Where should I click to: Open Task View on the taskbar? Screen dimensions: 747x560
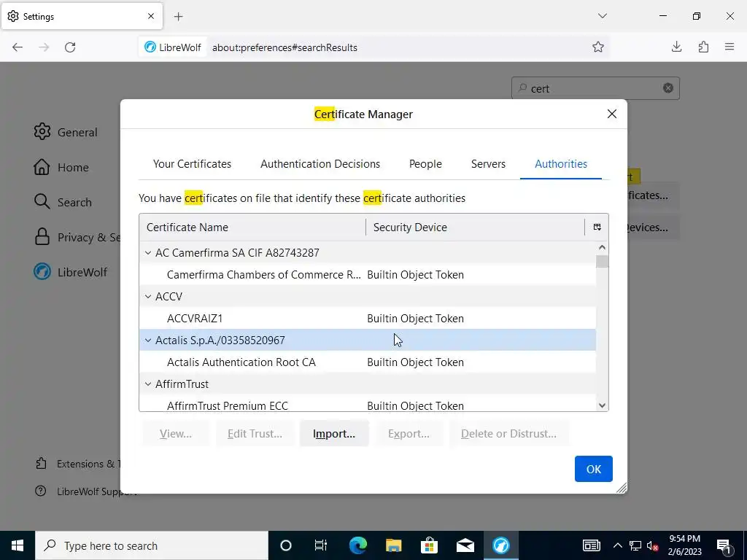pos(321,545)
